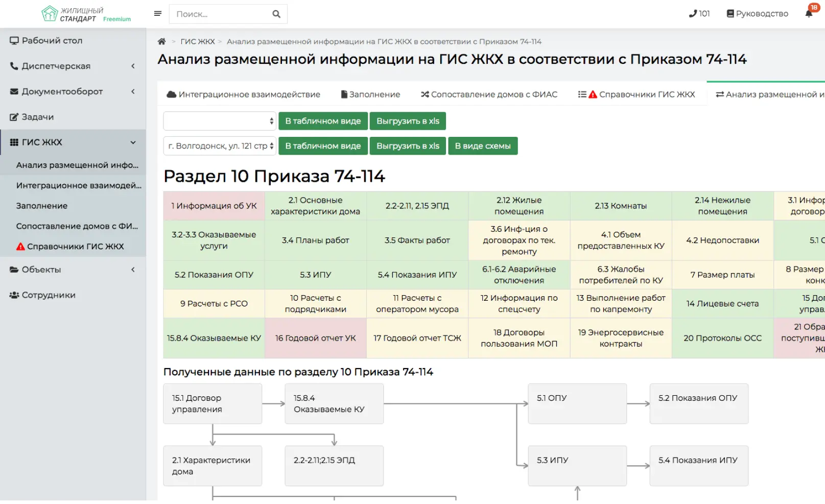
Task: Click the search magnifier icon
Action: [276, 14]
